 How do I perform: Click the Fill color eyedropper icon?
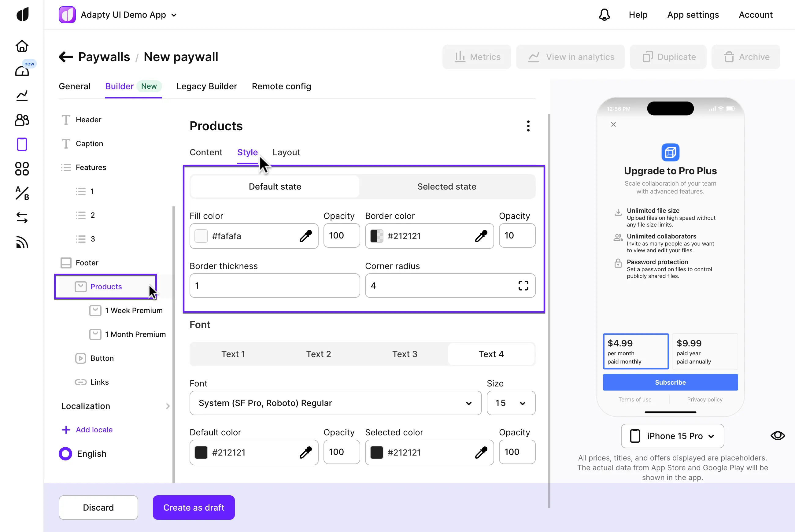tap(305, 236)
